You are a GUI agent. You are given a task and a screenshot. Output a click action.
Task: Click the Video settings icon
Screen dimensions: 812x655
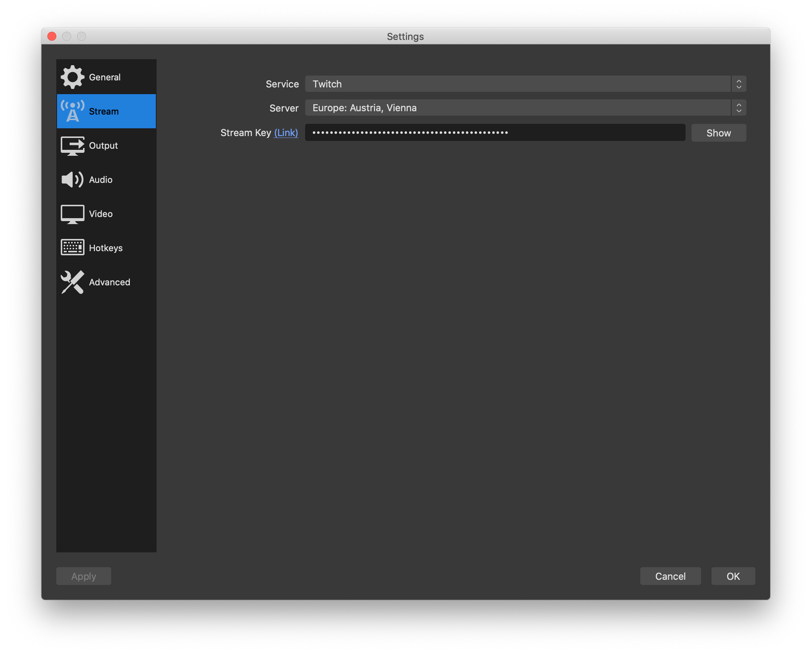pyautogui.click(x=71, y=214)
